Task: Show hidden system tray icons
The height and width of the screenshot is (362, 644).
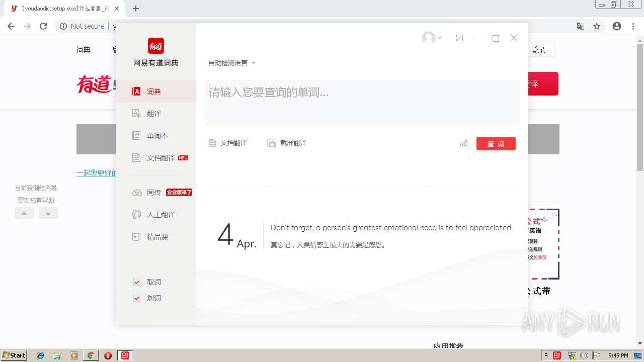Action: (x=546, y=355)
